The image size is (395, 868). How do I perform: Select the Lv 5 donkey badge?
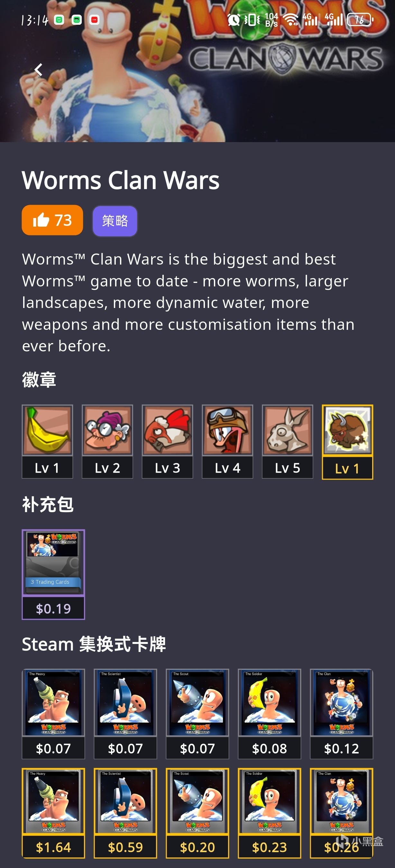pyautogui.click(x=287, y=441)
